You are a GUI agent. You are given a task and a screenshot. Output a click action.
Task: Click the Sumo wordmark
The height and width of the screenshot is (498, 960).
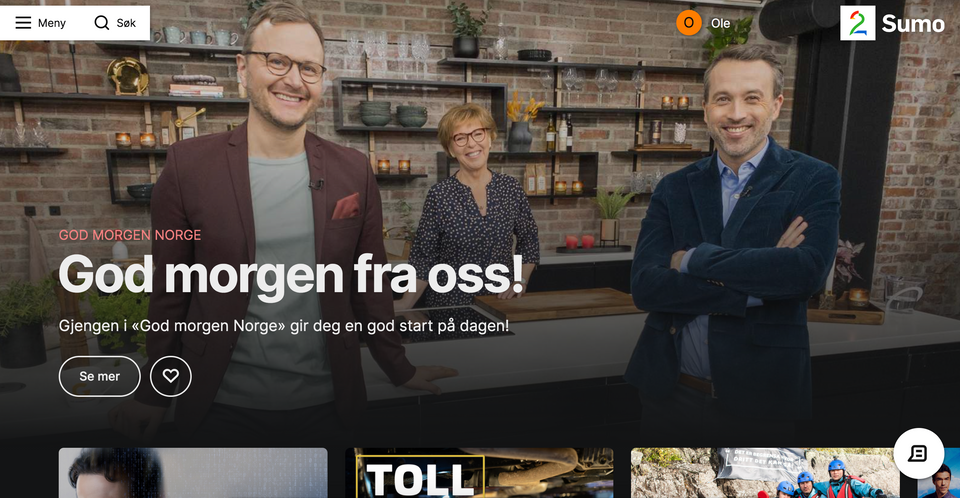click(x=913, y=24)
